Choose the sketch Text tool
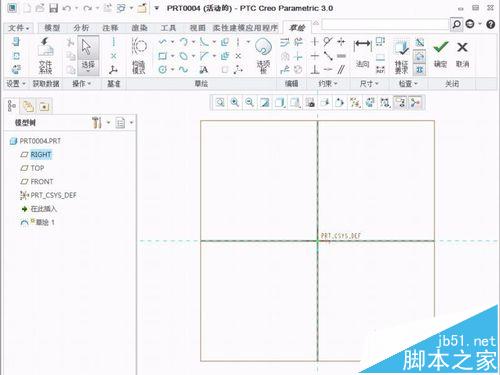Image resolution: width=500 pixels, height=375 pixels. coord(203,70)
